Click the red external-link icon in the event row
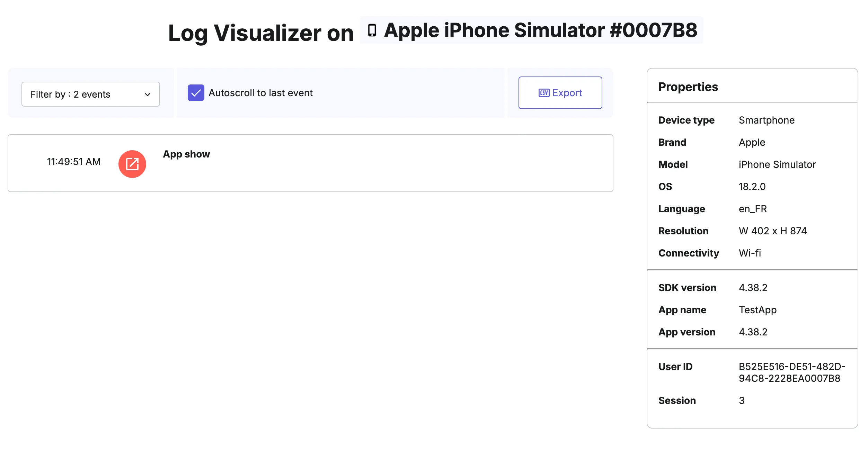868x459 pixels. (x=132, y=163)
